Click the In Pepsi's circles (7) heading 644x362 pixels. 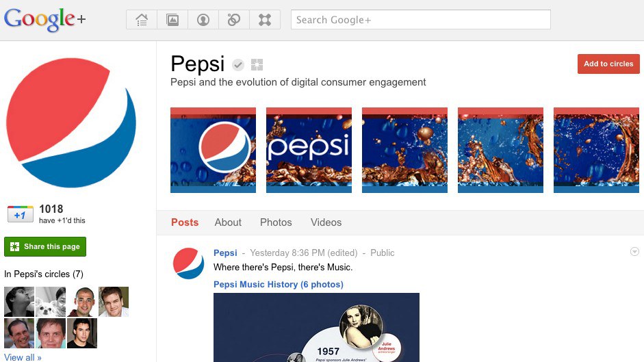coord(44,274)
